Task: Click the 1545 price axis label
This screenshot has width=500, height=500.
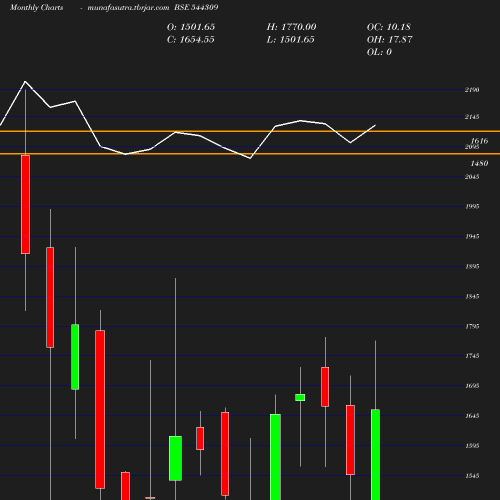Action: 472,476
